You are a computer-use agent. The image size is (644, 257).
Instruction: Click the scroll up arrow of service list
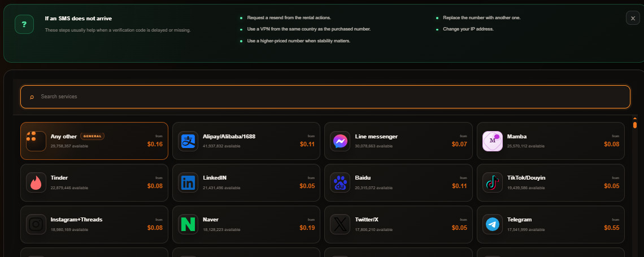click(x=635, y=118)
